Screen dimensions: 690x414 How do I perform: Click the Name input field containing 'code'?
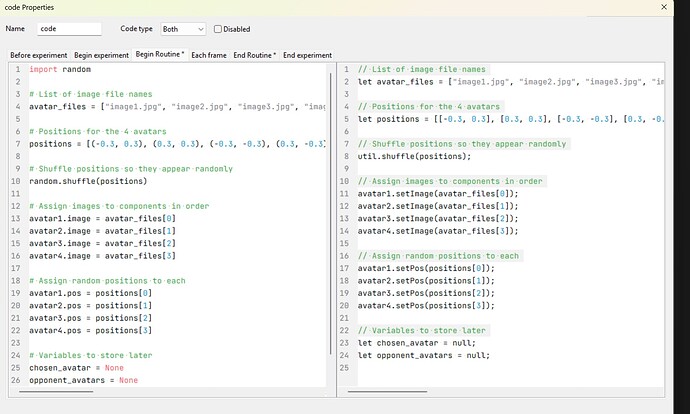tap(70, 29)
